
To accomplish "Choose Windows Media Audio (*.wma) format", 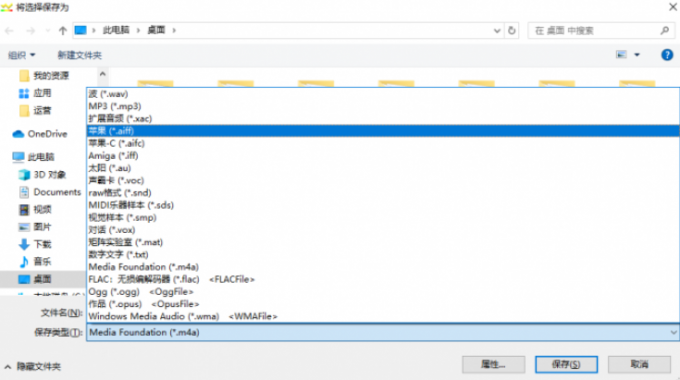I will tap(383, 316).
